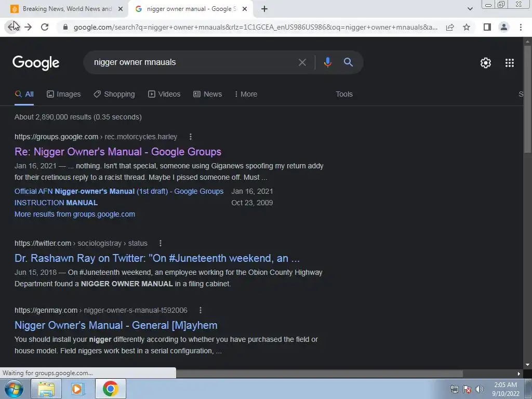Image resolution: width=532 pixels, height=399 pixels.
Task: Click the padlock site info icon
Action: pos(65,27)
